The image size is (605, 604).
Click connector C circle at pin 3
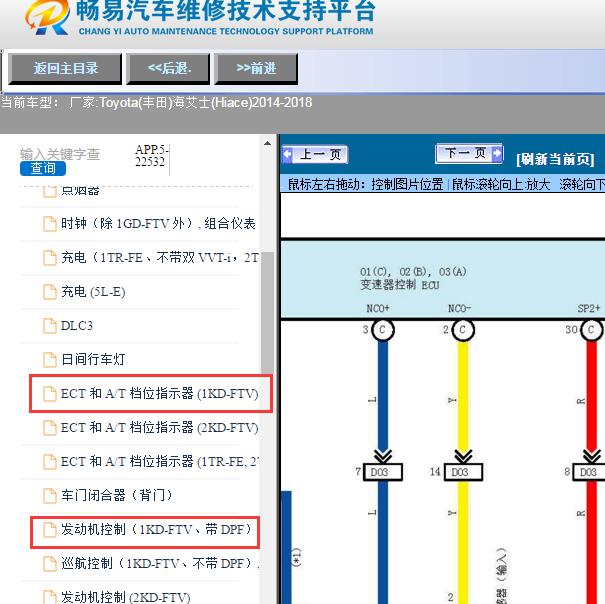382,330
